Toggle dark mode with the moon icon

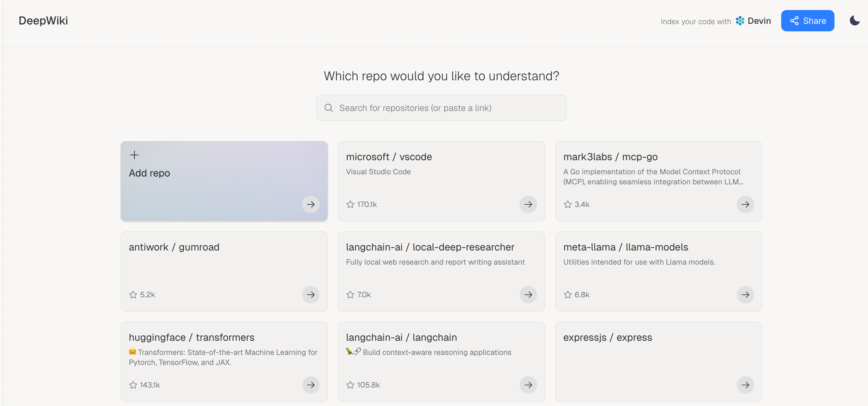click(855, 21)
